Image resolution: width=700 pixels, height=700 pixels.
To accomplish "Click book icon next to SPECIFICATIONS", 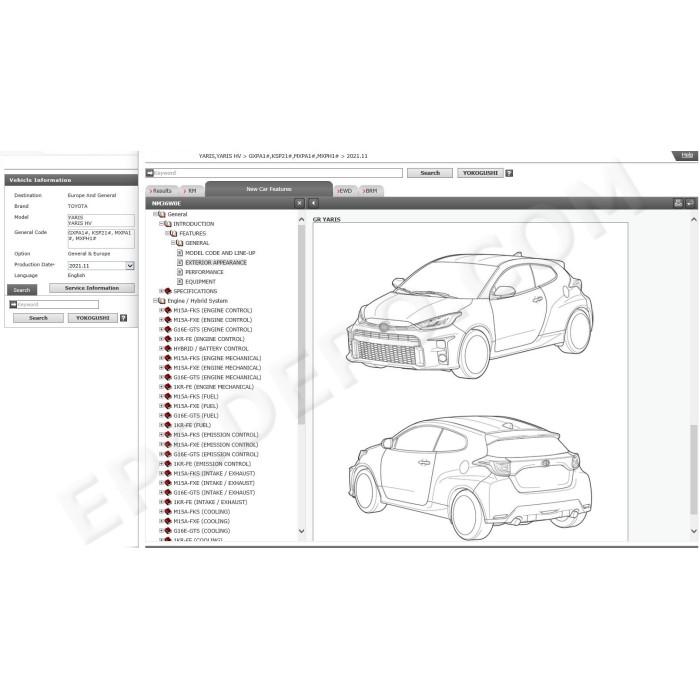I will point(168,291).
